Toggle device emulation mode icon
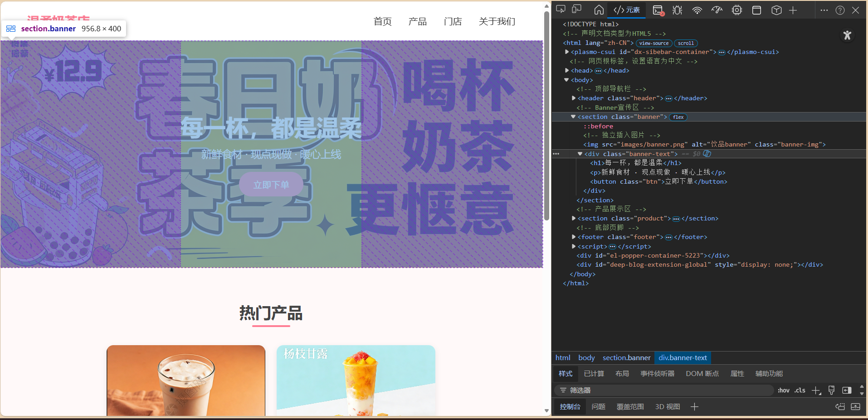Image resolution: width=868 pixels, height=420 pixels. (x=577, y=10)
